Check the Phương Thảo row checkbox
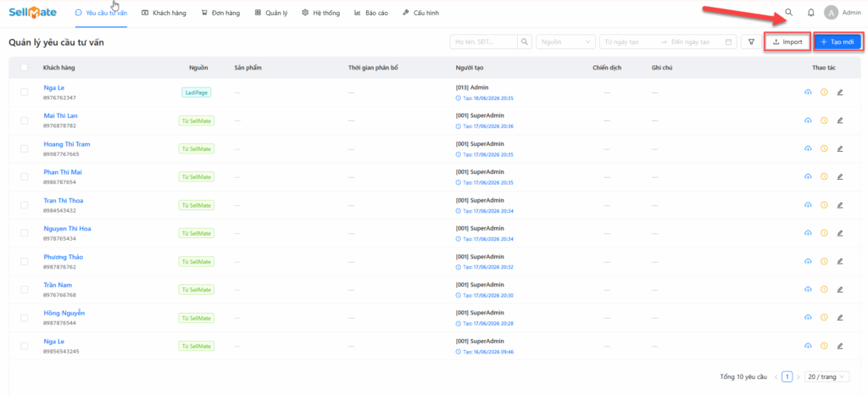Screen dimensions: 868x395 click(x=25, y=261)
